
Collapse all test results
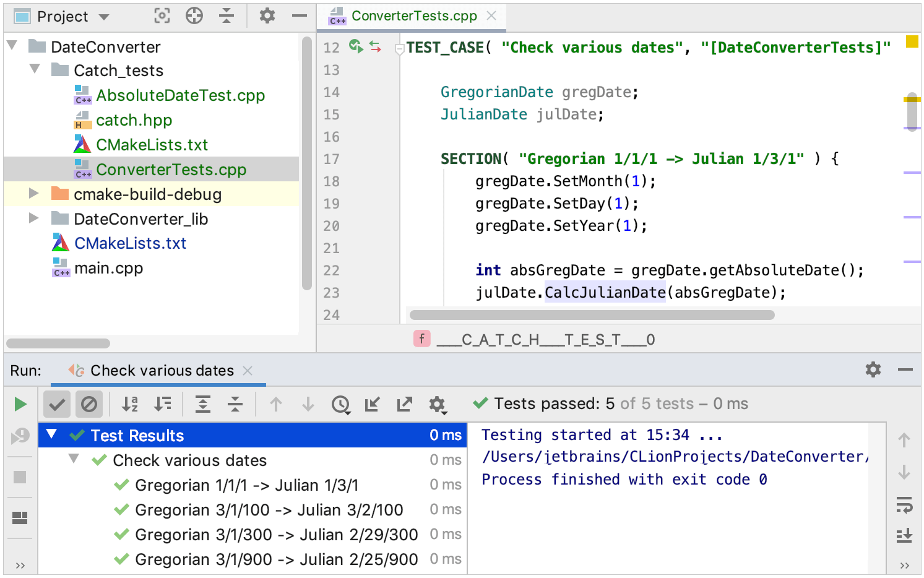coord(235,404)
